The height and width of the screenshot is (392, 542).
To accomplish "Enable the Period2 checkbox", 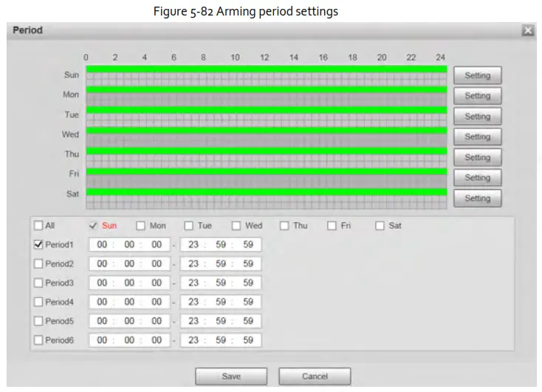I will pos(38,264).
